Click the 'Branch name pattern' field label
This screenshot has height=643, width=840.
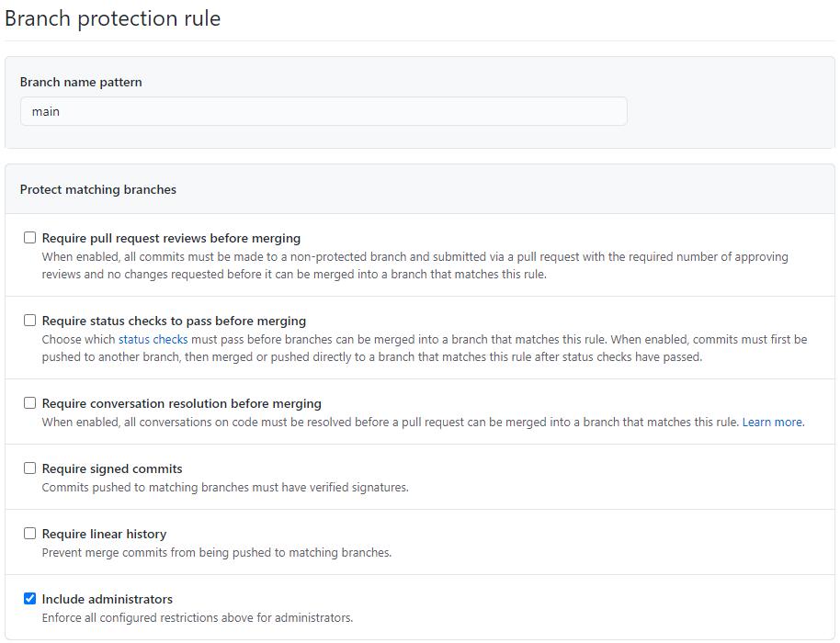81,82
